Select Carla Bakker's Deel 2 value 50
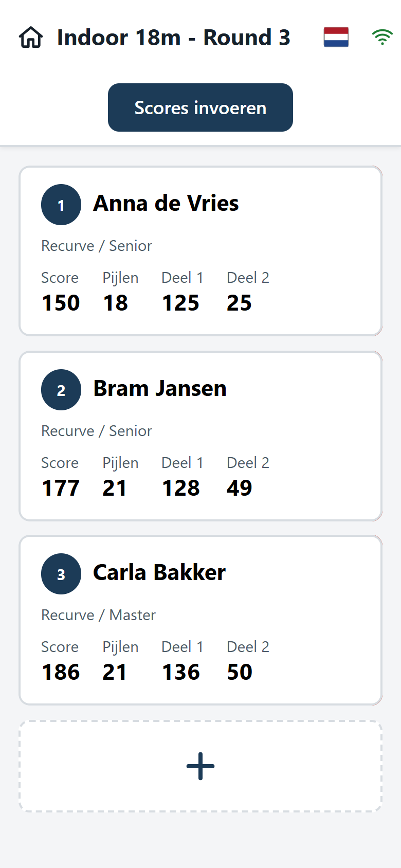The image size is (401, 868). pyautogui.click(x=240, y=672)
